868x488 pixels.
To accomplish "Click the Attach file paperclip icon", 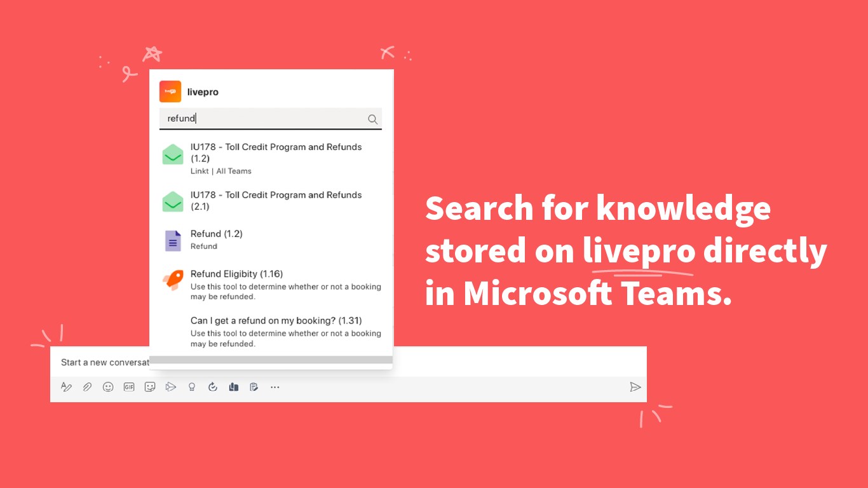I will 87,386.
